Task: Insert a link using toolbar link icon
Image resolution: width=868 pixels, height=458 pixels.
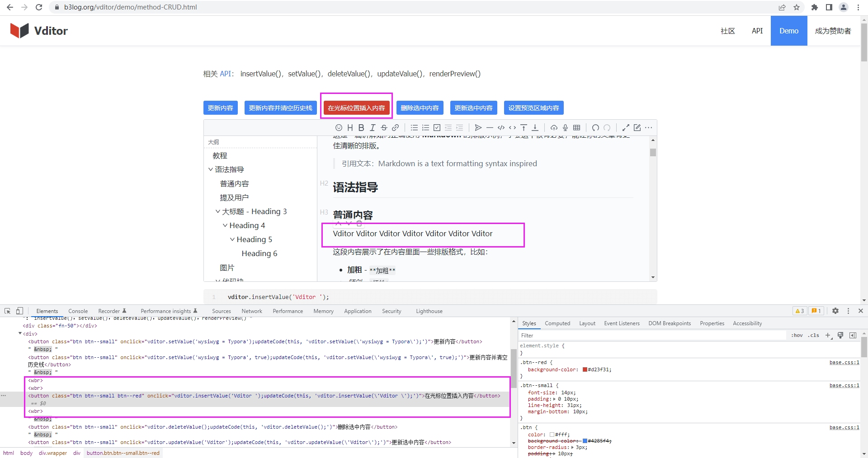Action: [x=395, y=128]
